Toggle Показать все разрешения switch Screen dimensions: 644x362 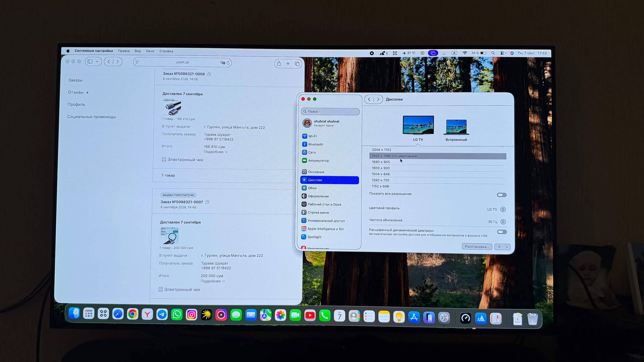(501, 195)
